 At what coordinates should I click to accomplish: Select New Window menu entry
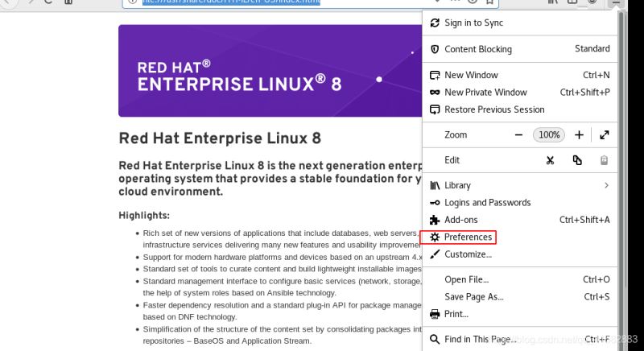471,75
